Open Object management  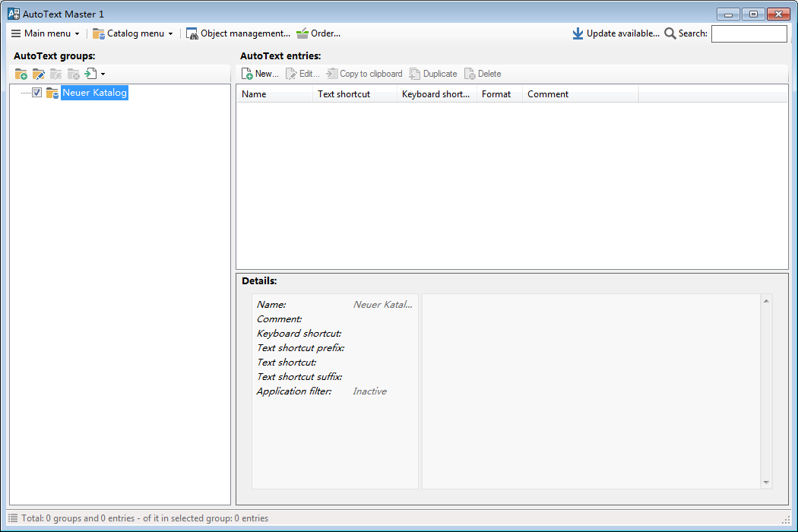click(x=238, y=33)
